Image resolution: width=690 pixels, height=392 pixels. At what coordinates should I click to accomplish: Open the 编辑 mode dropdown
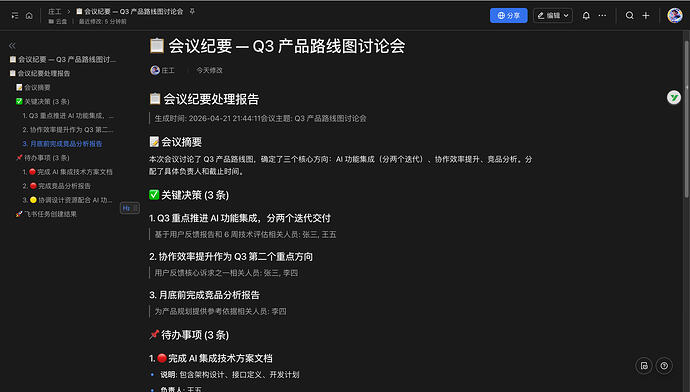point(553,15)
